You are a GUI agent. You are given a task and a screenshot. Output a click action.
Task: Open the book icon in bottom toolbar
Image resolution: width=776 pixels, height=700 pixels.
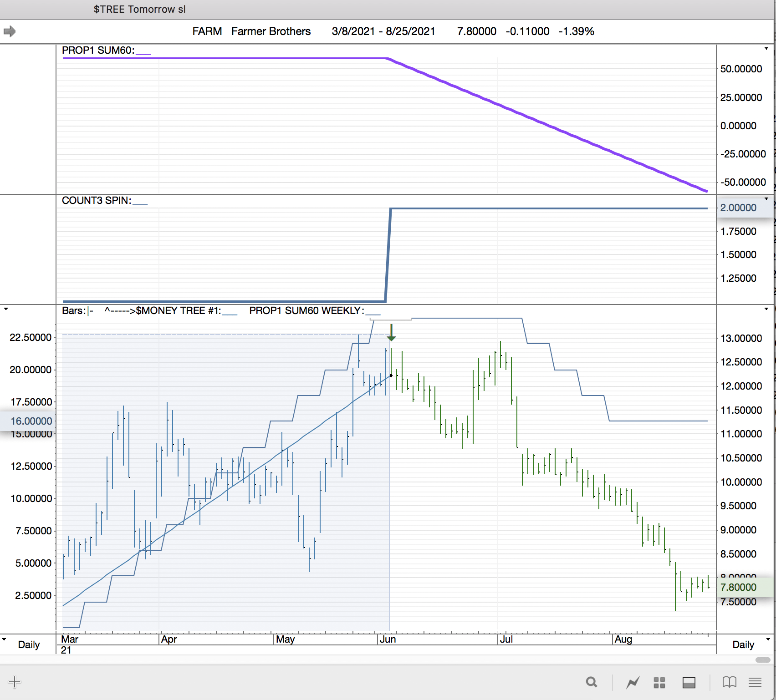730,682
